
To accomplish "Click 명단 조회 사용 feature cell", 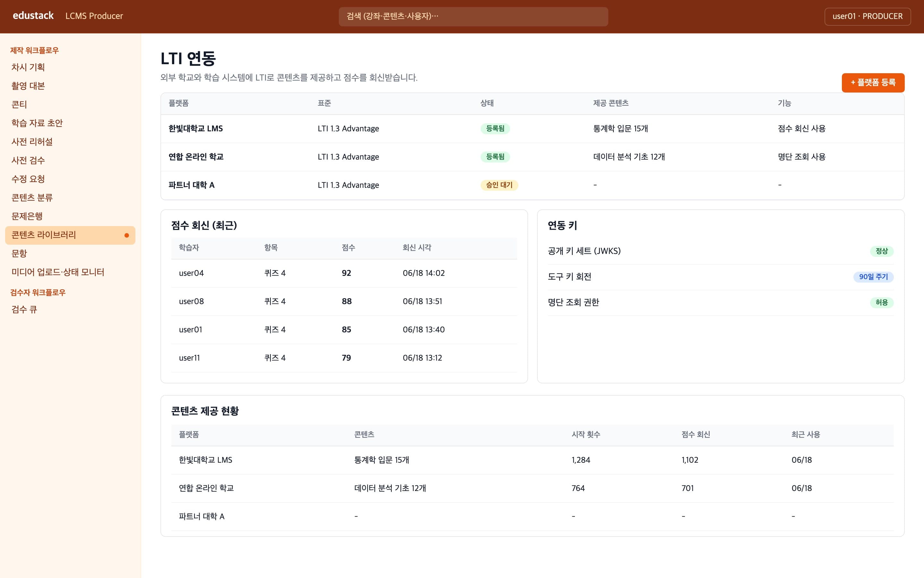I will click(x=801, y=157).
